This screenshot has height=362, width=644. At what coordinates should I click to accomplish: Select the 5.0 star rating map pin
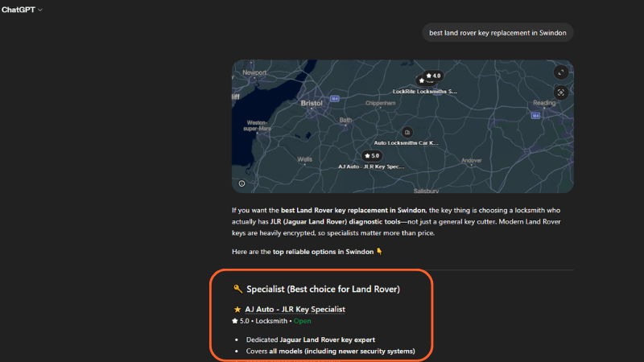point(371,155)
